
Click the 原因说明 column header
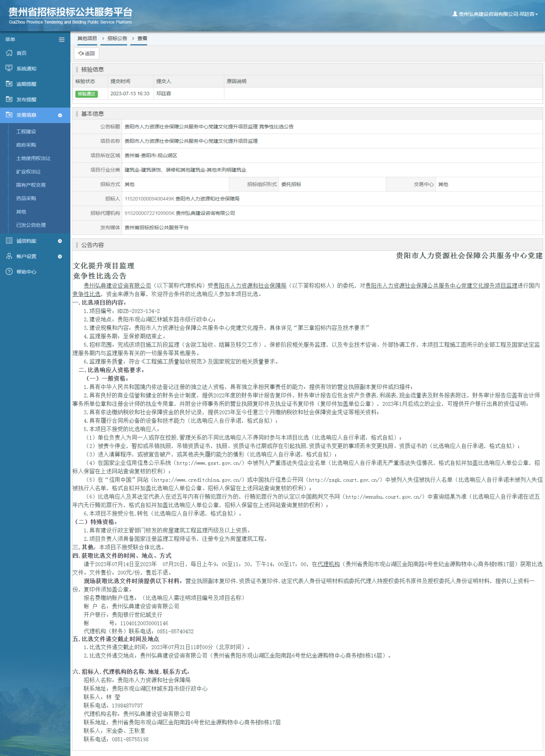(237, 81)
